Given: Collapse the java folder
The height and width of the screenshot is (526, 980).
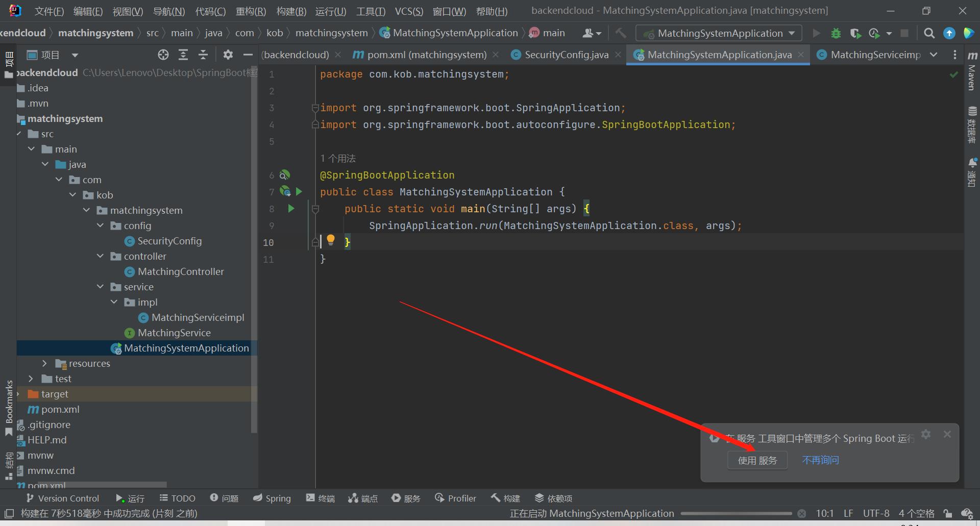Looking at the screenshot, I should pos(45,164).
